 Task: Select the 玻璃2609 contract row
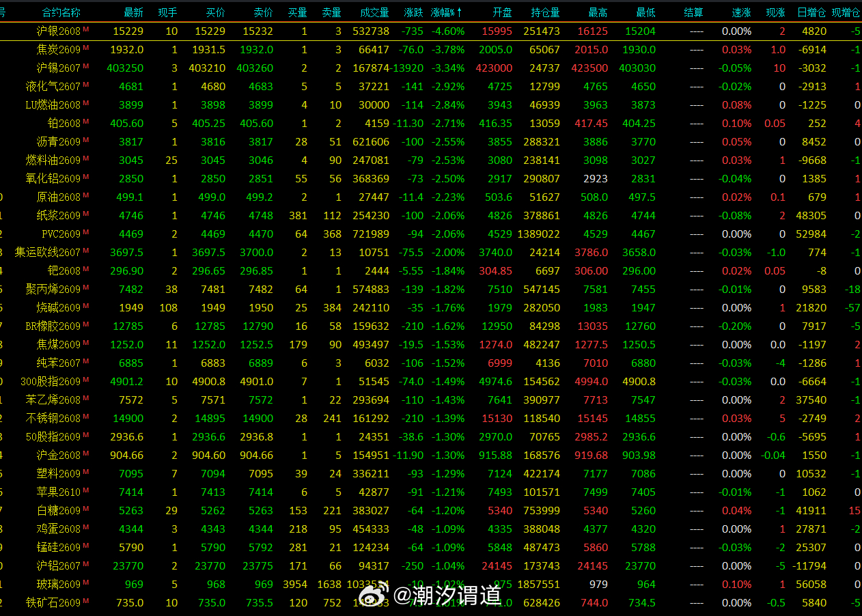(x=431, y=584)
